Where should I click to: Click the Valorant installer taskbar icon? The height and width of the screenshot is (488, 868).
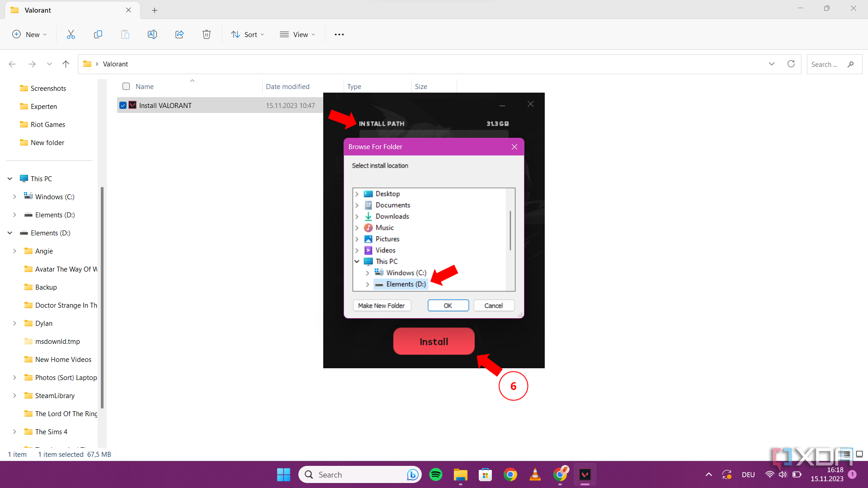(x=585, y=474)
